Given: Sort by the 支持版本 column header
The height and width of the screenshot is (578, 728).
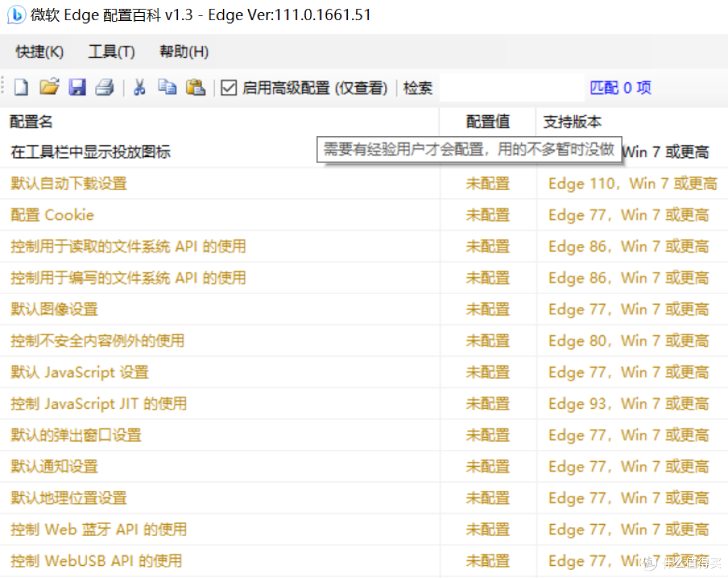Looking at the screenshot, I should pos(632,121).
